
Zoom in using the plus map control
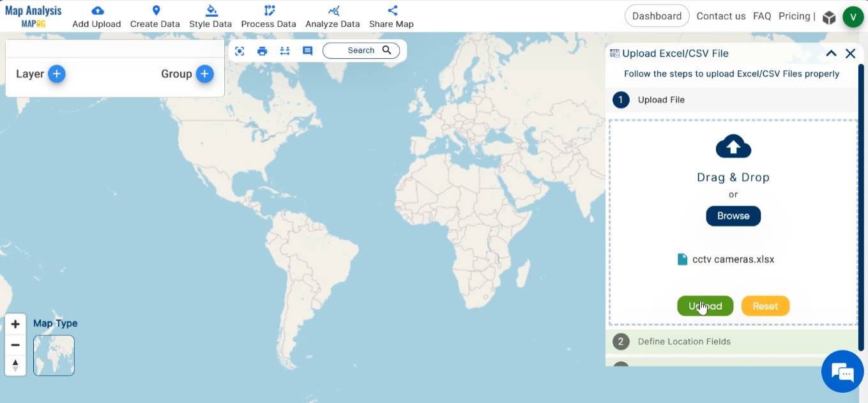tap(15, 324)
